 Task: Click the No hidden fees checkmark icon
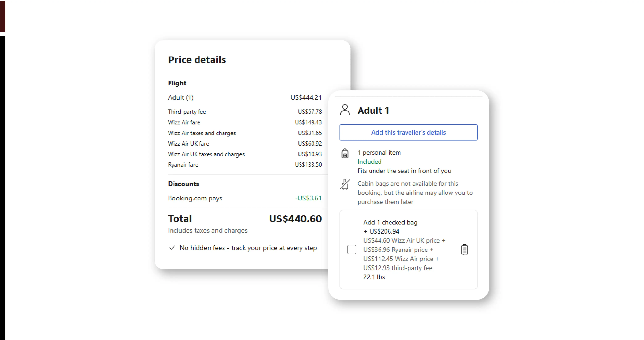pyautogui.click(x=172, y=248)
